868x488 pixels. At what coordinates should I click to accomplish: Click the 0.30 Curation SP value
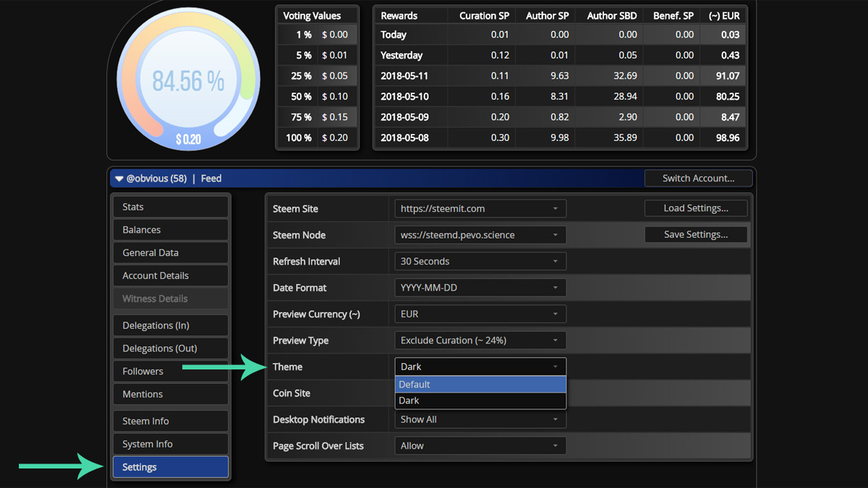click(500, 137)
